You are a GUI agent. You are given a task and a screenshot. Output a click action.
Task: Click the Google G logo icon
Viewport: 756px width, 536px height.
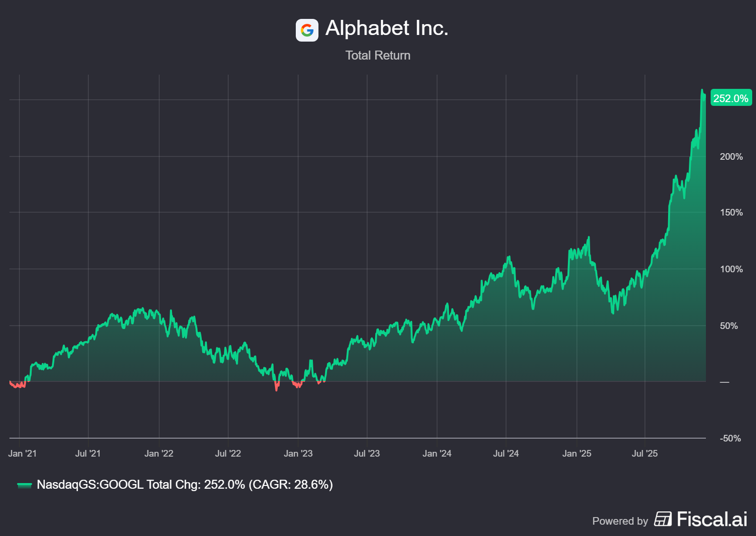click(x=307, y=30)
